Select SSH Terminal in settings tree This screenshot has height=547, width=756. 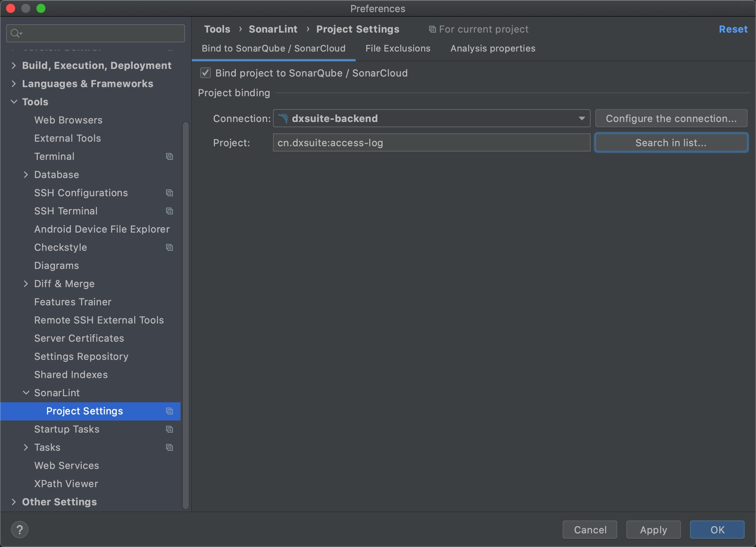pos(66,211)
